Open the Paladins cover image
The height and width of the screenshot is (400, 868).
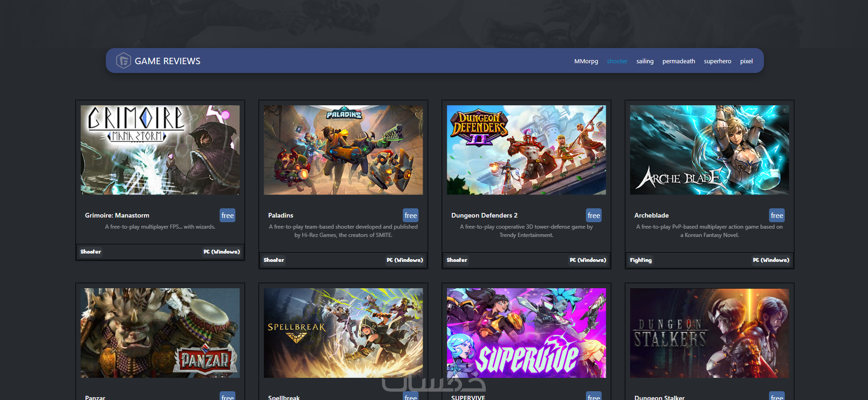click(x=343, y=150)
